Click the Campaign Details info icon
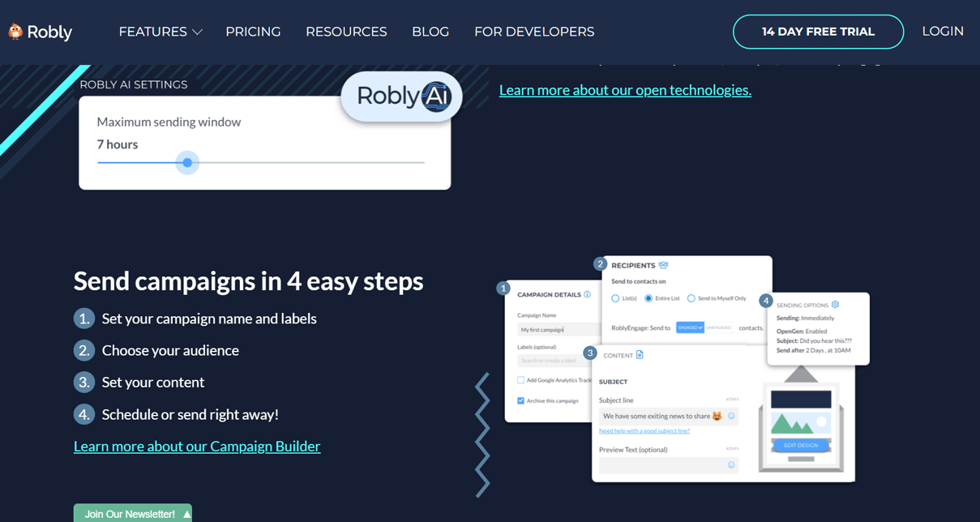Viewport: 980px width, 522px height. (587, 294)
